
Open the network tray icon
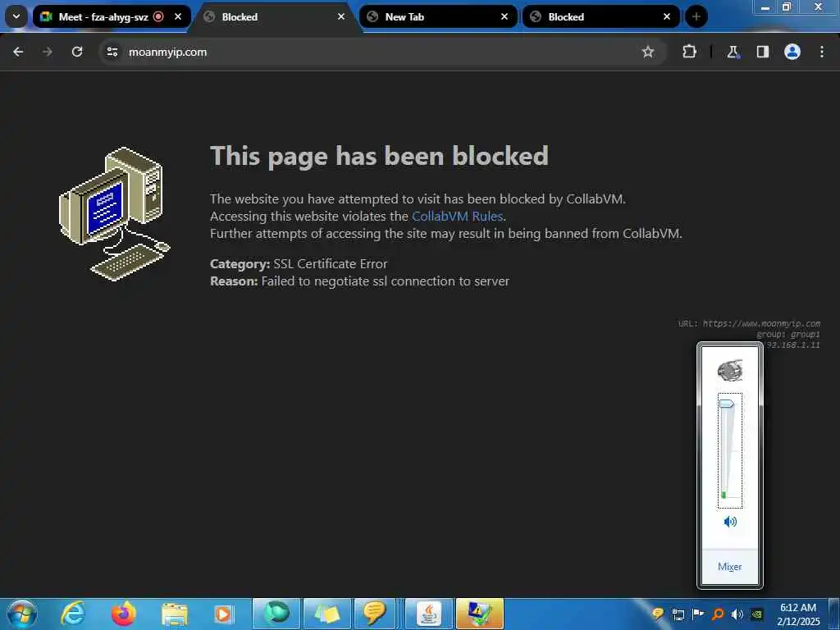[678, 614]
